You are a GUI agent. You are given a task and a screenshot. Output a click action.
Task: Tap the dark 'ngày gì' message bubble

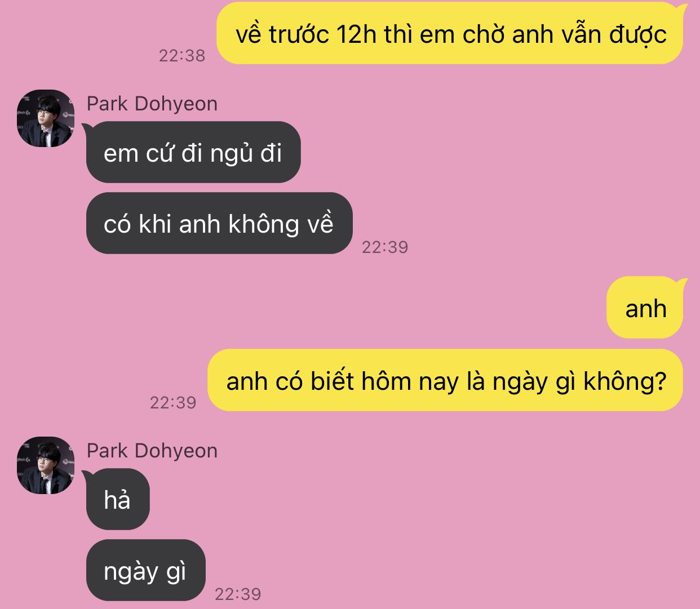click(145, 570)
